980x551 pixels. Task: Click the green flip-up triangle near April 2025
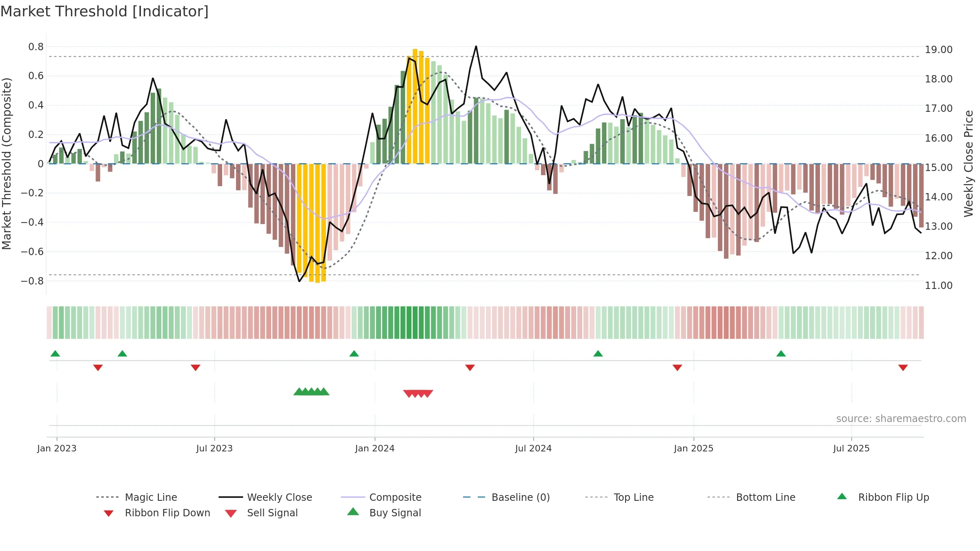[781, 353]
